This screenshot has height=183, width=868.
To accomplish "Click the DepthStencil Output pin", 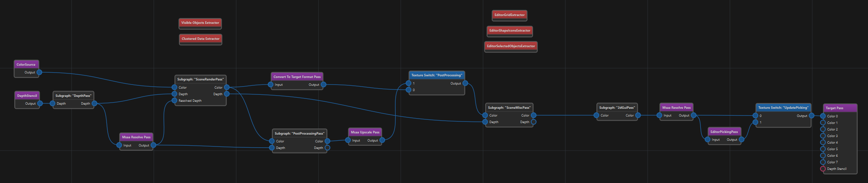I will (x=40, y=103).
